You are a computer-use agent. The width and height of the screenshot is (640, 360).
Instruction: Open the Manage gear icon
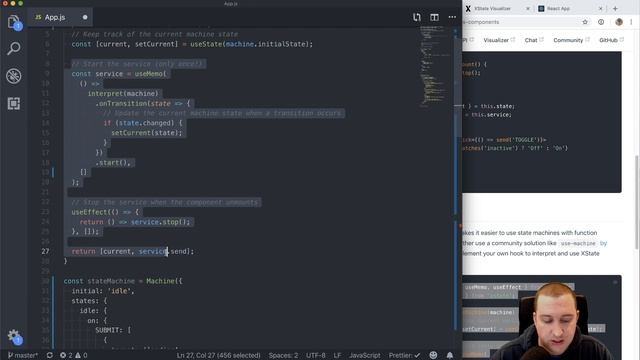coord(14,337)
